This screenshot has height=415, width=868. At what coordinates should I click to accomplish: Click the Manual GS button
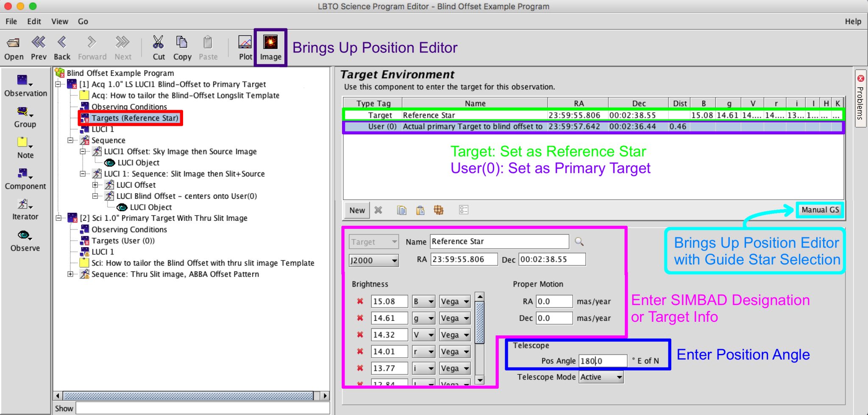click(820, 210)
